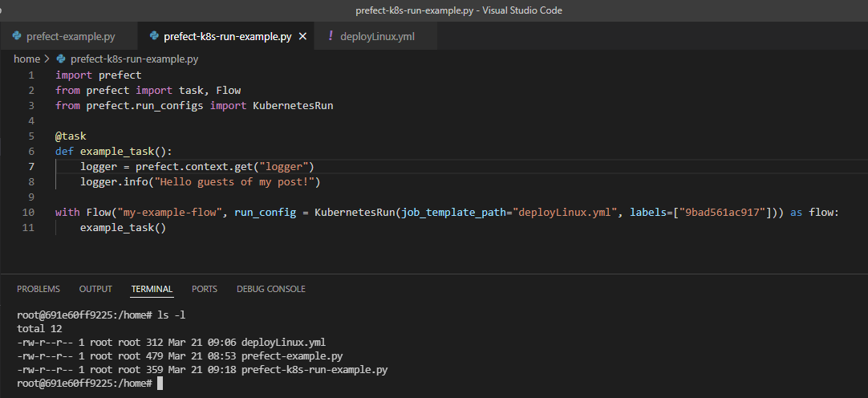The height and width of the screenshot is (398, 868).
Task: Click Python icon on prefect-k8s-run-example.py tab
Action: click(x=155, y=37)
